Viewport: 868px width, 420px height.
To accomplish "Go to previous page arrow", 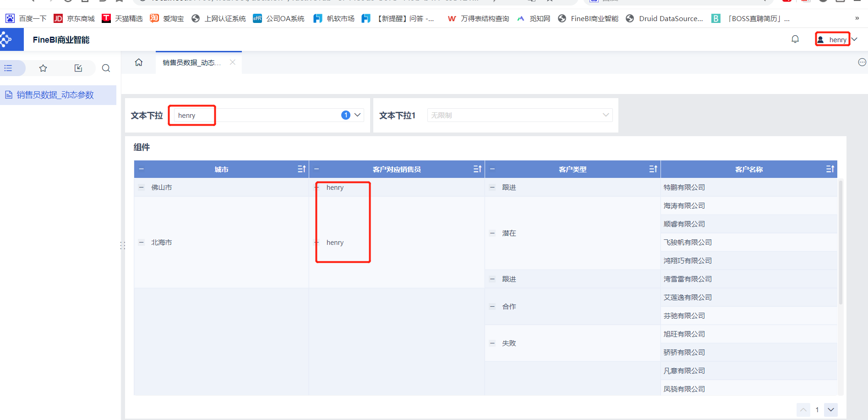I will [x=803, y=409].
